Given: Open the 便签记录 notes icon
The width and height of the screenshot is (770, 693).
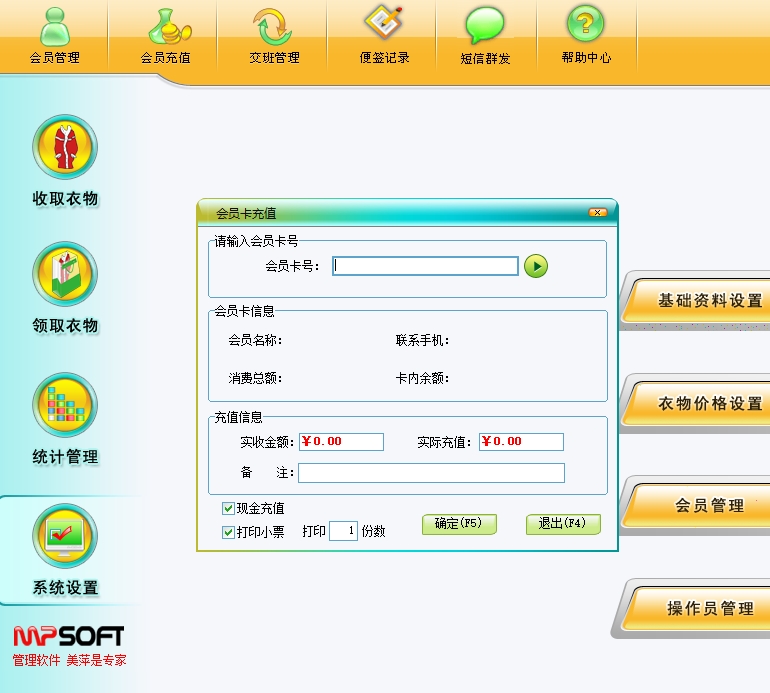Looking at the screenshot, I should coord(384,25).
